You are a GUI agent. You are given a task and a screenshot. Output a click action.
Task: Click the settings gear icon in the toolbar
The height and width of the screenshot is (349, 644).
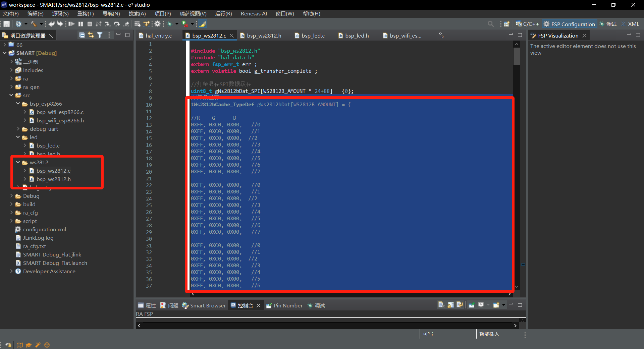tap(157, 24)
